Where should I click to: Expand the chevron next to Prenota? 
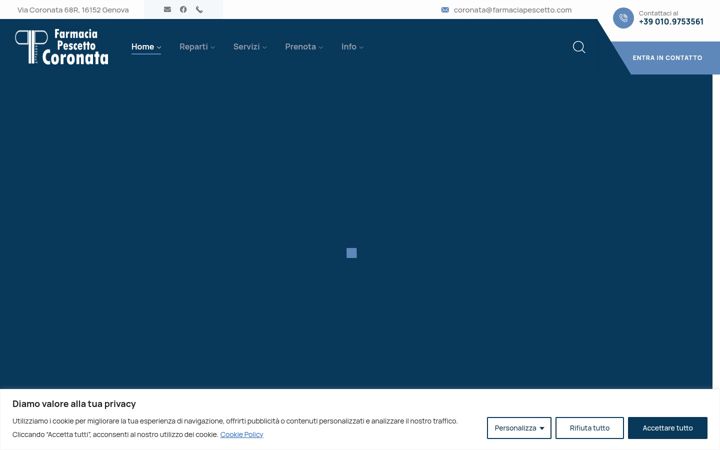point(321,47)
